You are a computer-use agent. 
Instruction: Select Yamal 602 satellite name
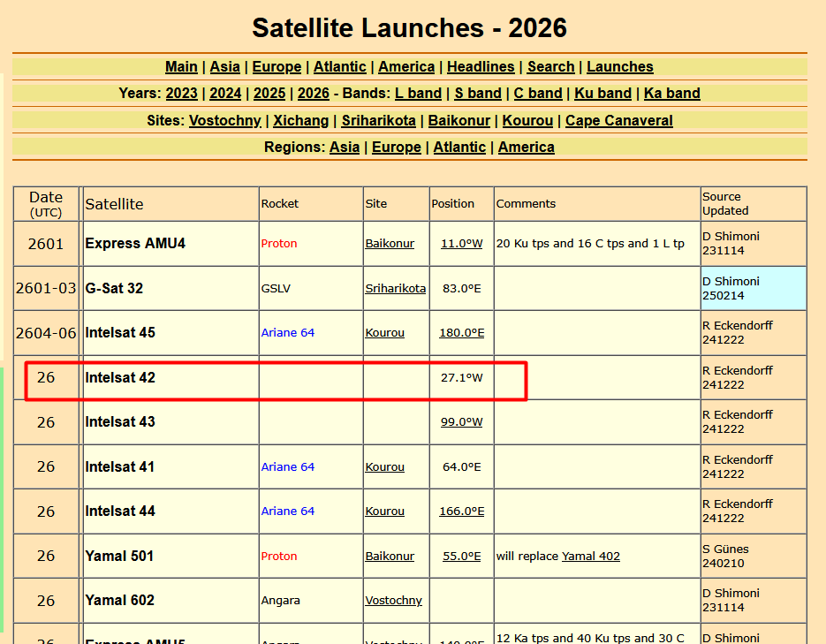click(x=120, y=601)
